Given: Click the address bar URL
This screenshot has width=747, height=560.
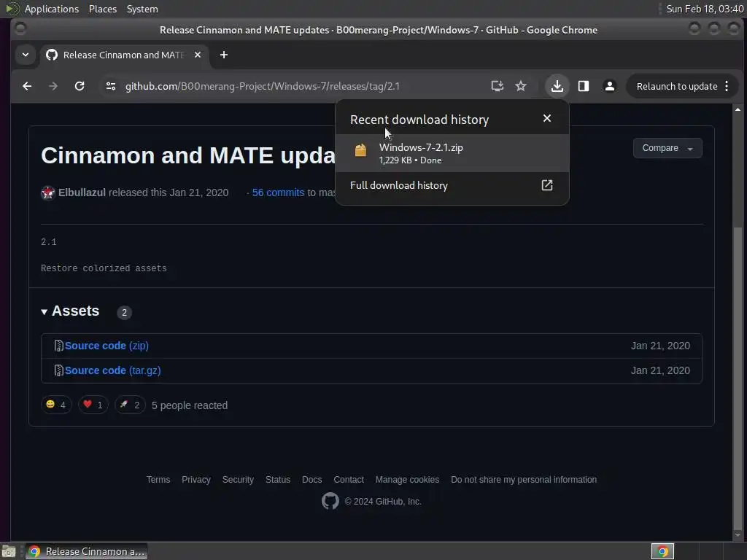Looking at the screenshot, I should coord(263,86).
